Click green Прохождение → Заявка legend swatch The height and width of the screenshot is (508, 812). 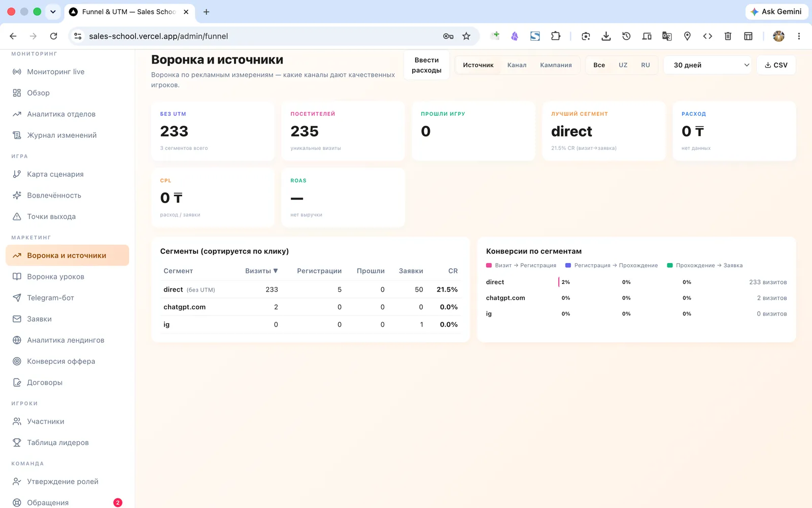pyautogui.click(x=669, y=265)
